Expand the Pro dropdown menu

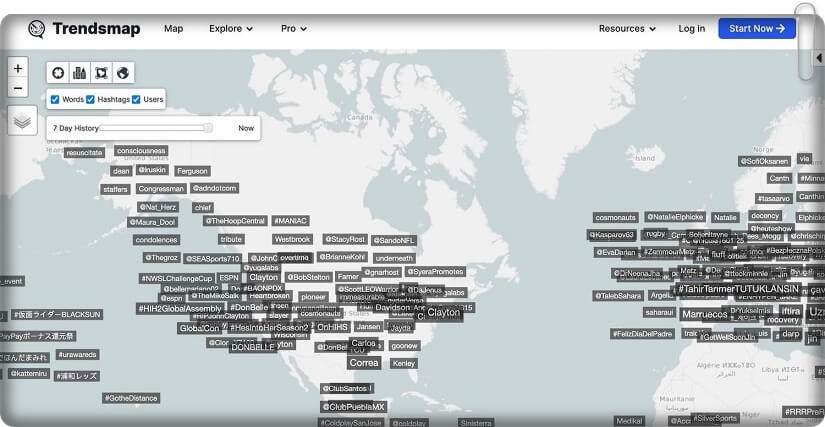pyautogui.click(x=294, y=29)
